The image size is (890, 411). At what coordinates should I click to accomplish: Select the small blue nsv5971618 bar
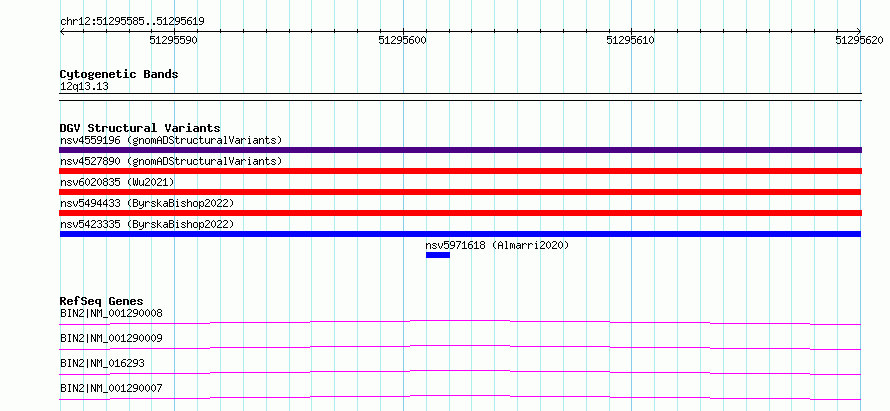[x=438, y=255]
